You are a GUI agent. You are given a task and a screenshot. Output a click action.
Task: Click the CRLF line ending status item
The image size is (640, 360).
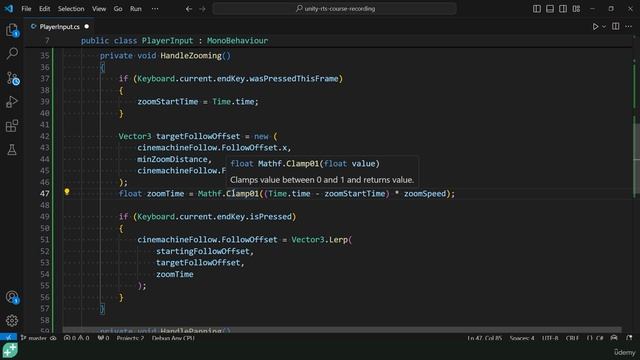[572, 338]
